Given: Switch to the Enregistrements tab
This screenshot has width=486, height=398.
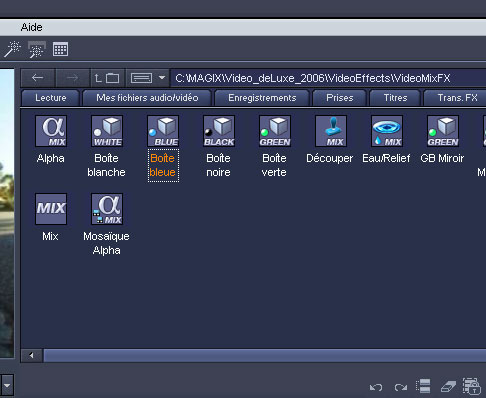Looking at the screenshot, I should click(x=262, y=98).
